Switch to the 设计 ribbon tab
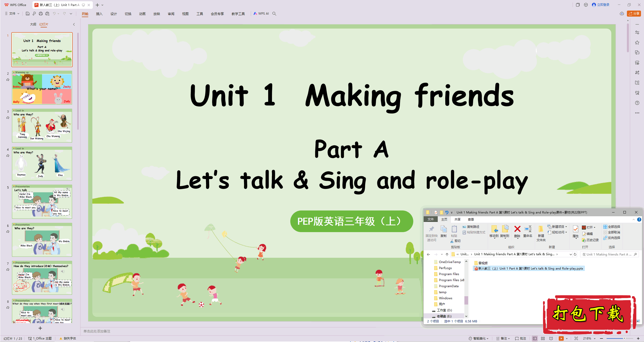644x342 pixels. (114, 14)
